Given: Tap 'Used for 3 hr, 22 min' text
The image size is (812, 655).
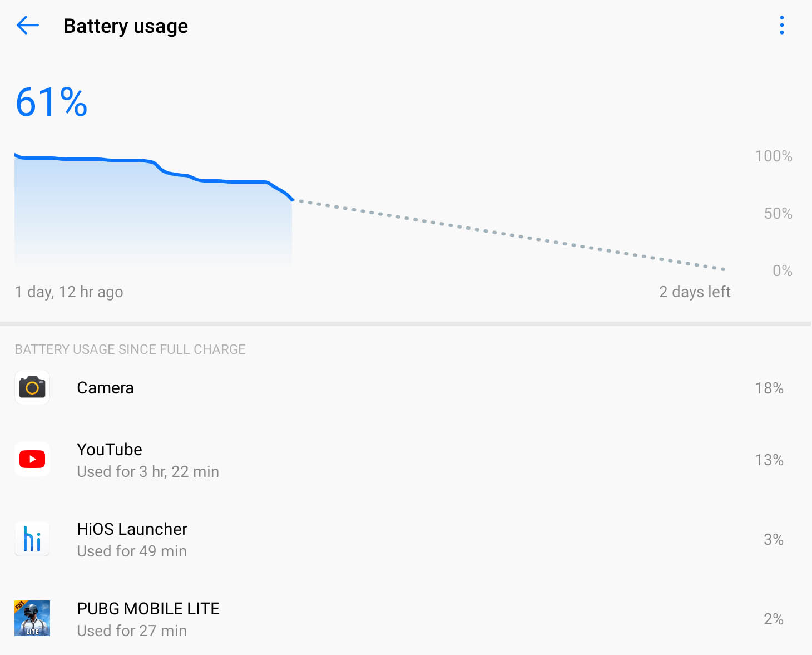Looking at the screenshot, I should [148, 472].
